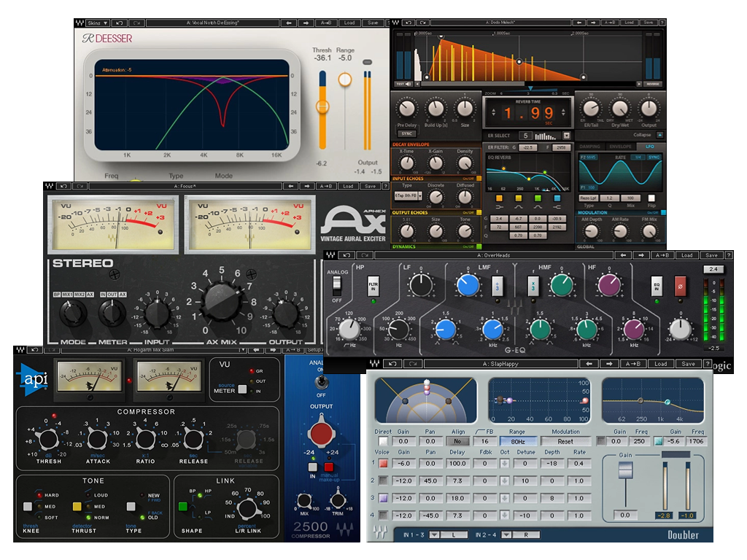Open the Range 80Hz selector in Doubler
Image resolution: width=747 pixels, height=560 pixels.
pyautogui.click(x=518, y=441)
